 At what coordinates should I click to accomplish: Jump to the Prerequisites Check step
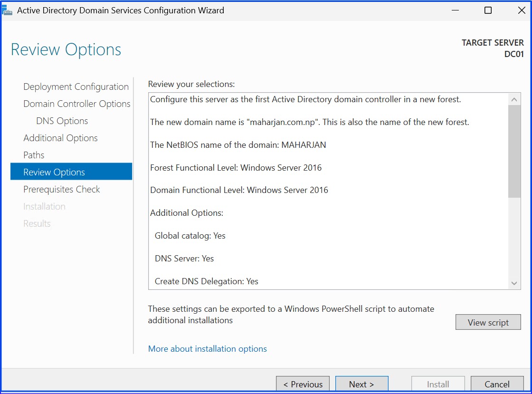click(x=61, y=189)
